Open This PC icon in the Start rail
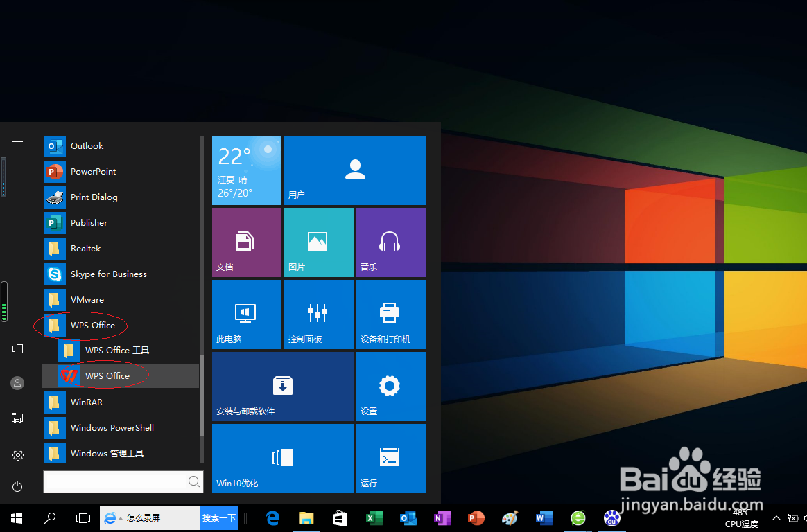 17,418
